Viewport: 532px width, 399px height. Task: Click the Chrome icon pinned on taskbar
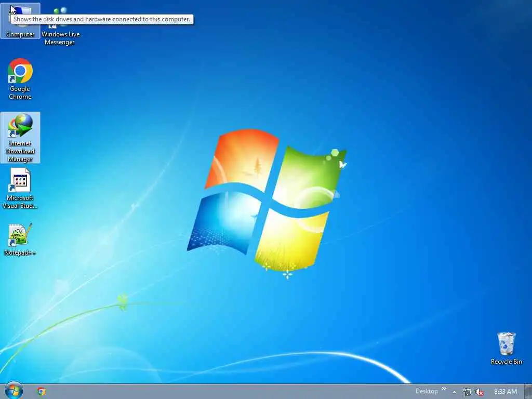[x=42, y=392]
